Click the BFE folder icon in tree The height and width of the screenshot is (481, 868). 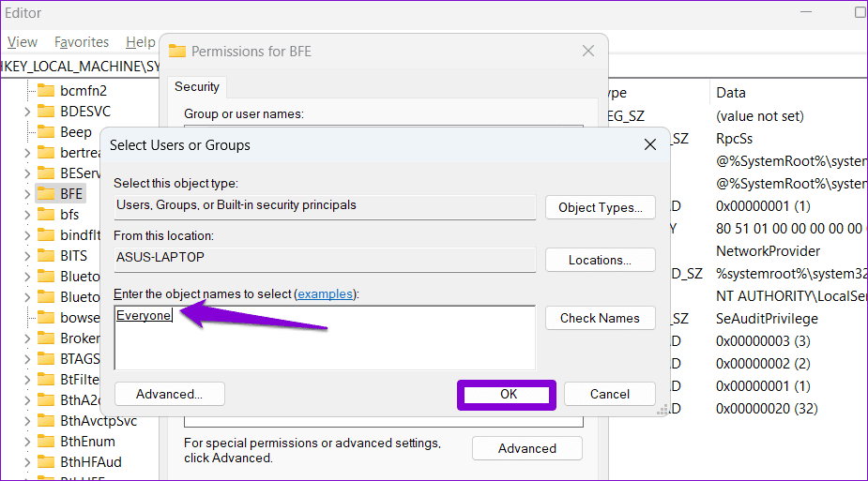(46, 194)
